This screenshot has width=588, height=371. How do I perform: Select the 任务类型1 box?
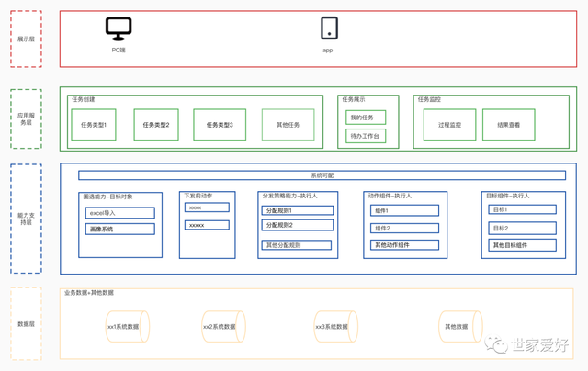pyautogui.click(x=94, y=125)
